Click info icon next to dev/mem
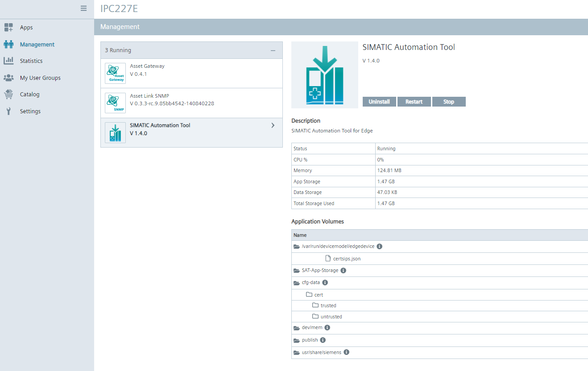Image resolution: width=588 pixels, height=371 pixels. click(327, 328)
